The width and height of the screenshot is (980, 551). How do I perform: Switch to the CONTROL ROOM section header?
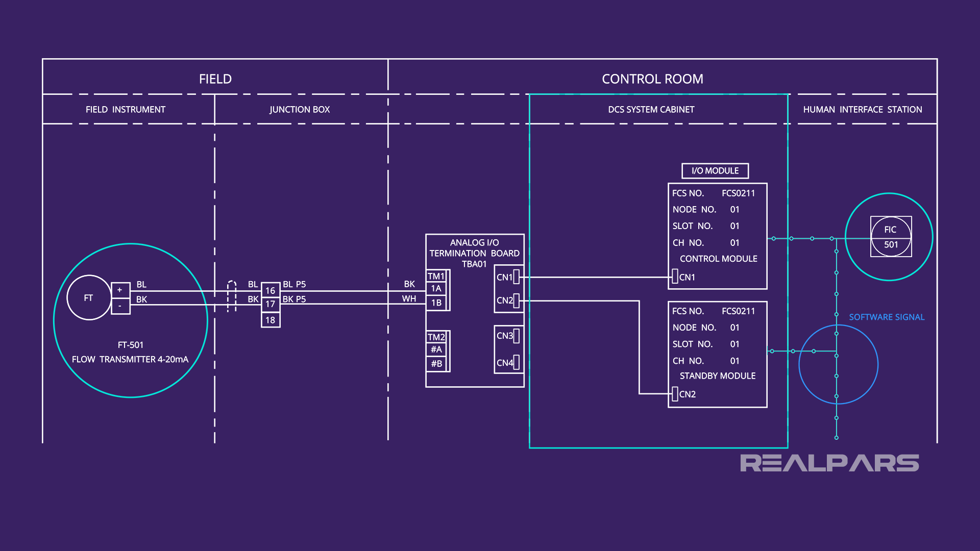click(x=653, y=79)
